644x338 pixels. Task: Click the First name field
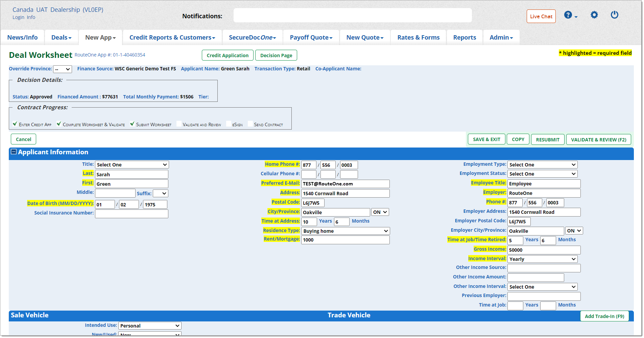132,184
